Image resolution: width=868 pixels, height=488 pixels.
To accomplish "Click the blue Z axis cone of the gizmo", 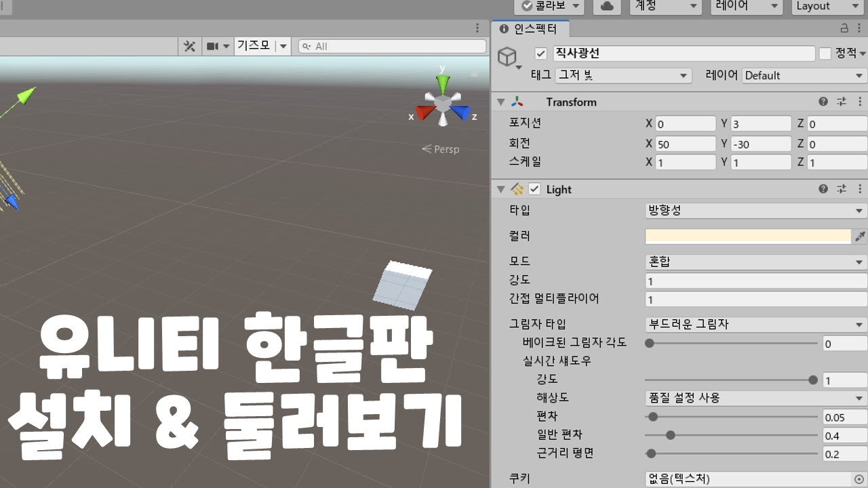I will 460,112.
